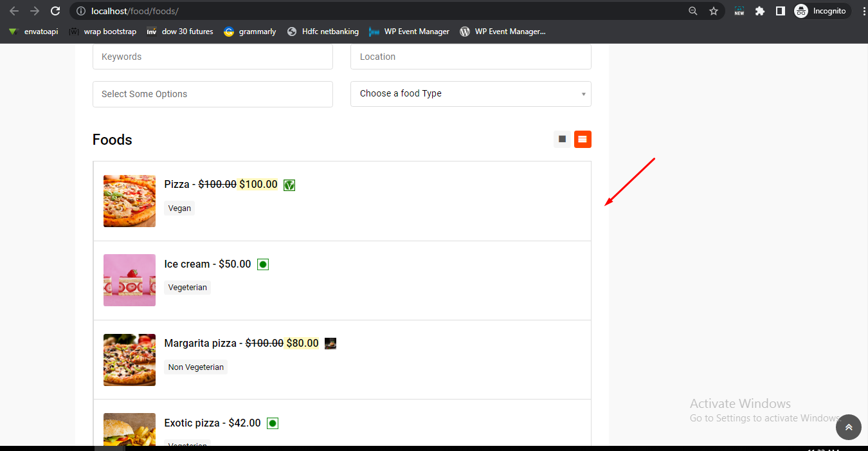Open the WP Event Manager... WordPress bookmark

point(503,32)
